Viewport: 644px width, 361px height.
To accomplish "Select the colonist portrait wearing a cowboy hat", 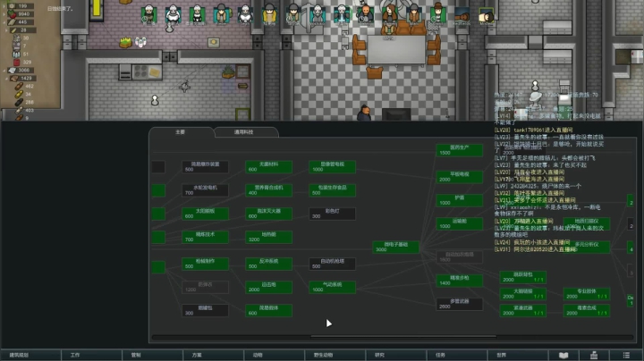I will point(437,14).
